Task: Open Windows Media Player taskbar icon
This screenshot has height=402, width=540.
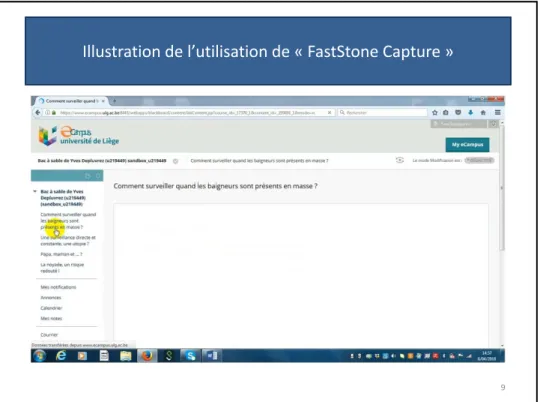Action: pos(82,355)
